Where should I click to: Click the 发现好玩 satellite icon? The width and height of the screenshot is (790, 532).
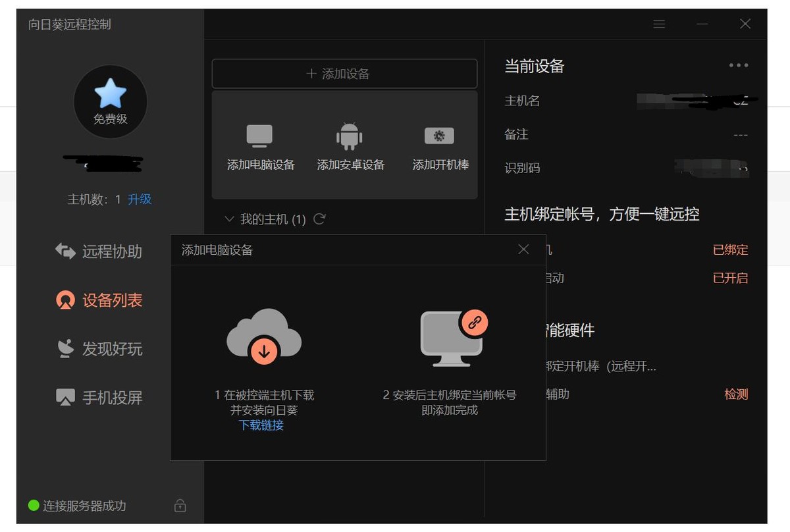click(65, 348)
